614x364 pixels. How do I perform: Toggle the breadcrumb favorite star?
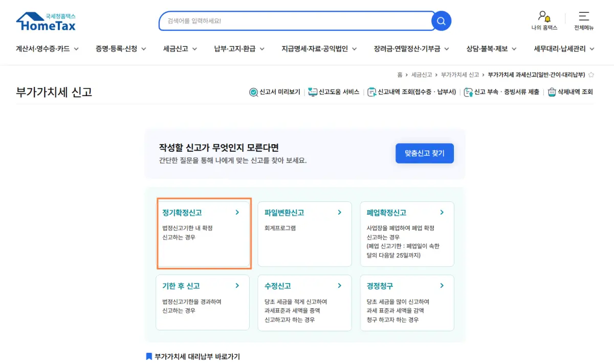pyautogui.click(x=591, y=74)
